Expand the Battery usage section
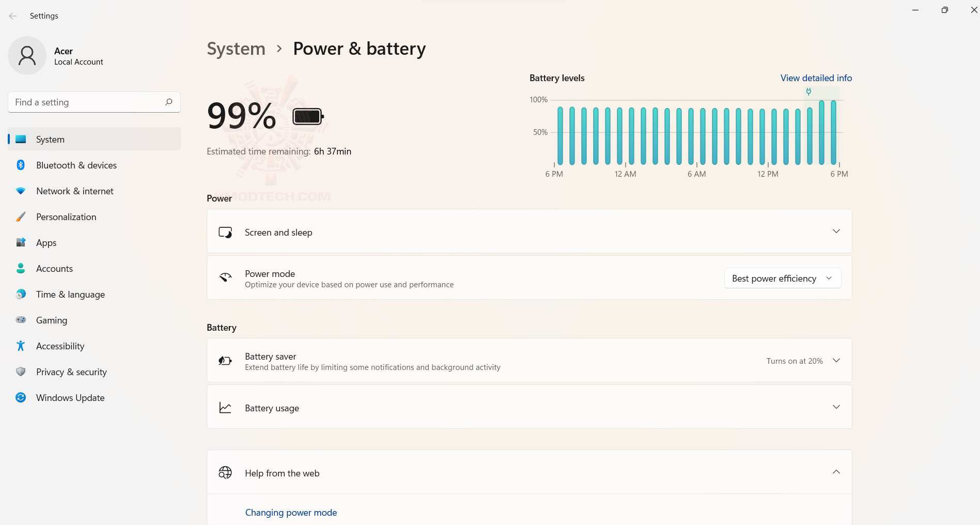The width and height of the screenshot is (980, 525). point(836,407)
